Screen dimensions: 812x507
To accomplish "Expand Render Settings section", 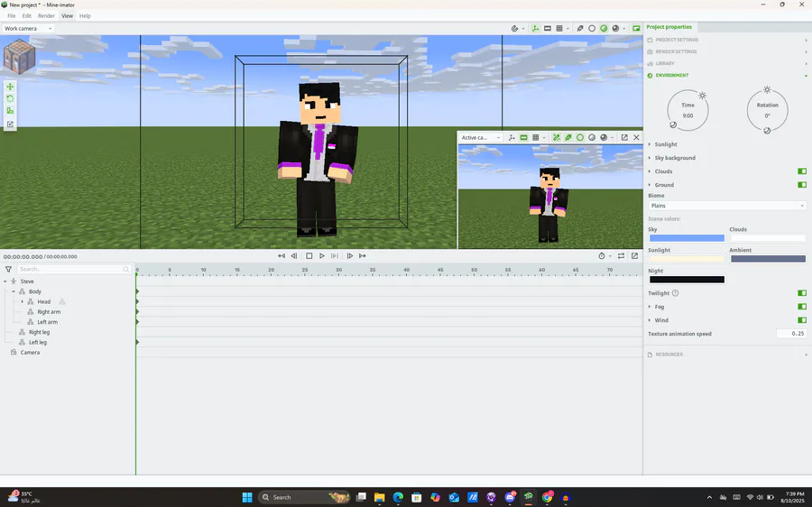I will tap(727, 51).
